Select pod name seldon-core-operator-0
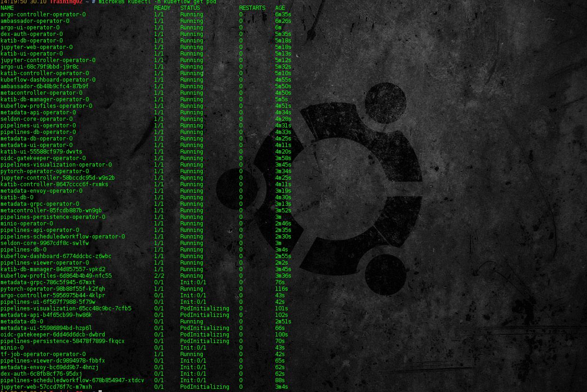 click(36, 119)
